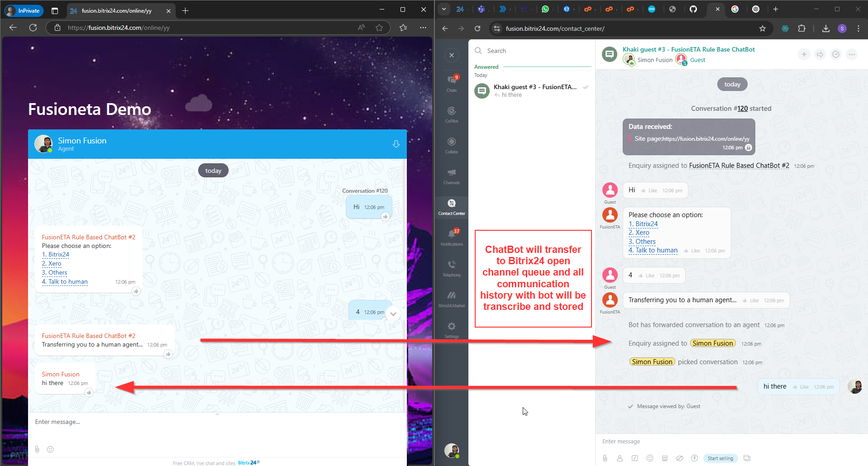Bookmark this page with Chrome star icon
868x466 pixels.
763,29
